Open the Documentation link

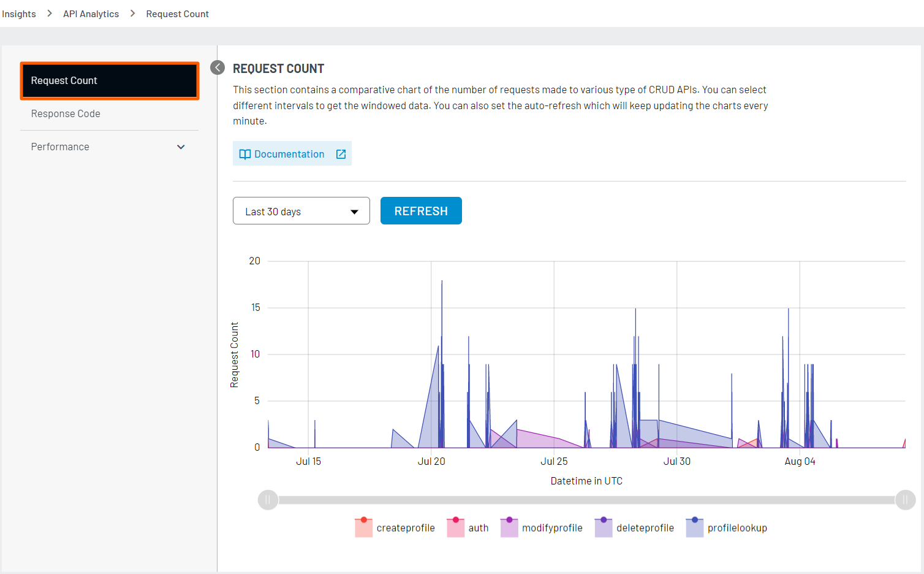tap(289, 153)
